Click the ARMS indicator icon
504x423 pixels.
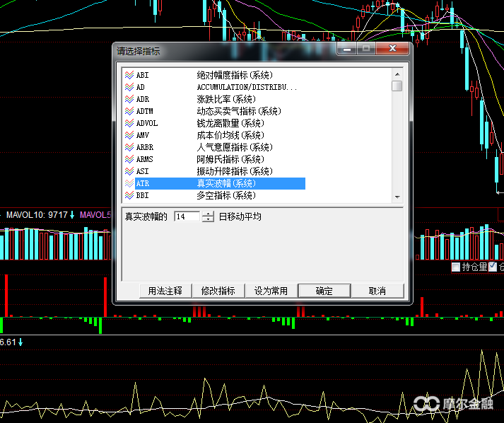tap(129, 159)
